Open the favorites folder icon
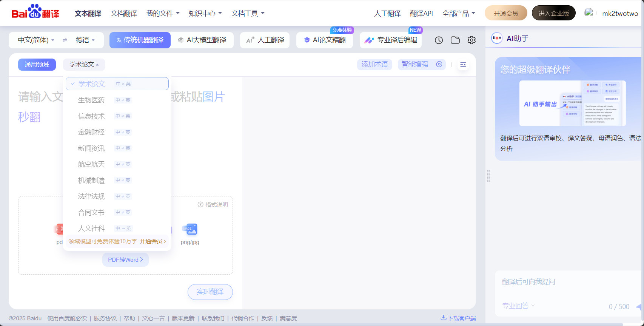 coord(455,40)
